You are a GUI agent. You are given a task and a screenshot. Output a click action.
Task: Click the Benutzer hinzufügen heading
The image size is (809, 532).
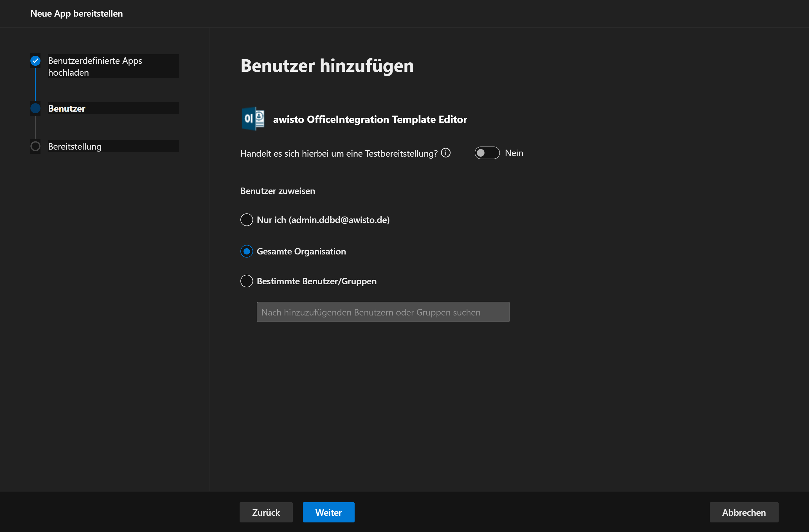coord(327,66)
